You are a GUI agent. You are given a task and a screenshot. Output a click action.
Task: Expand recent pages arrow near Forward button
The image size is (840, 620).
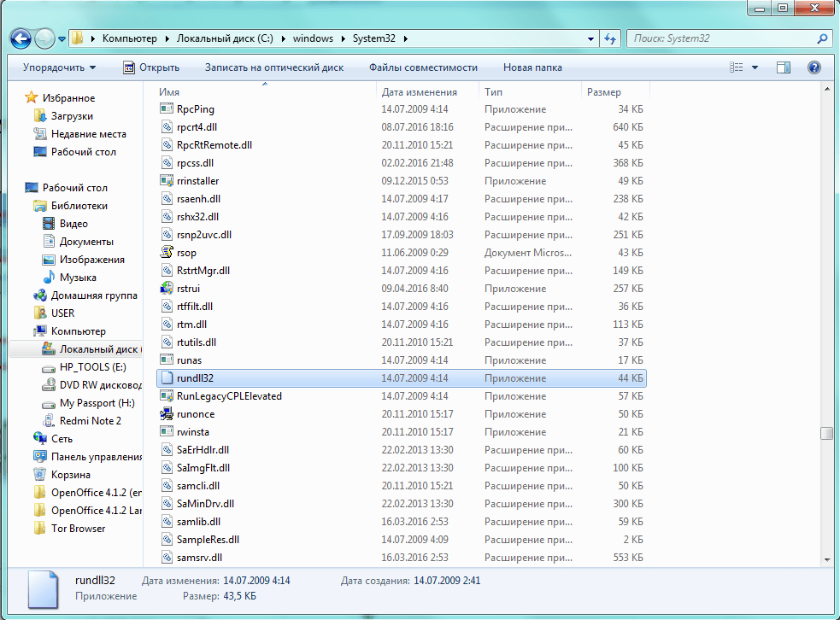[62, 38]
